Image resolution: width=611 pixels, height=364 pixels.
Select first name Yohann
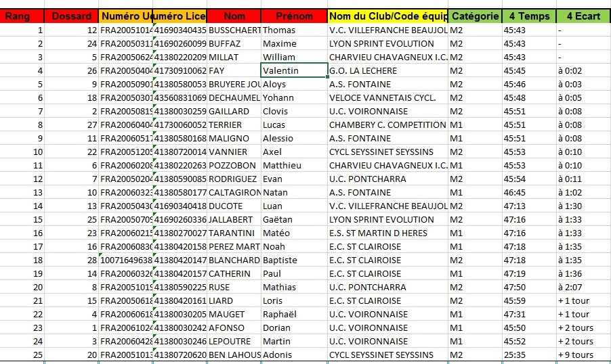click(294, 97)
